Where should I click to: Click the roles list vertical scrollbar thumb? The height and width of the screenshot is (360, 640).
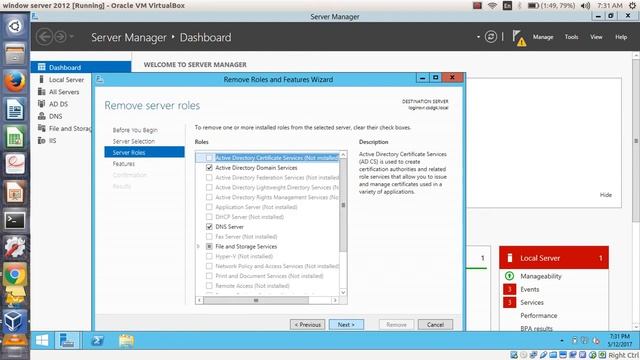pyautogui.click(x=343, y=205)
